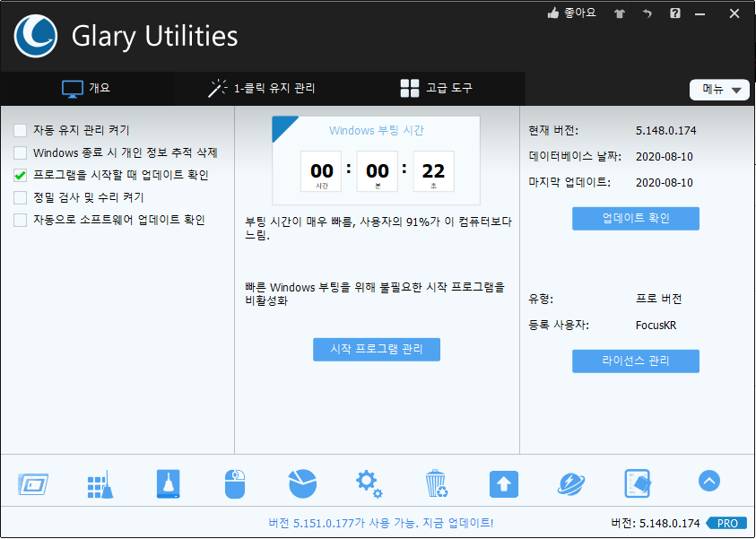Viewport: 756px width, 539px height.
Task: Open the disk cleaner broom-on-drive icon
Action: [x=169, y=483]
